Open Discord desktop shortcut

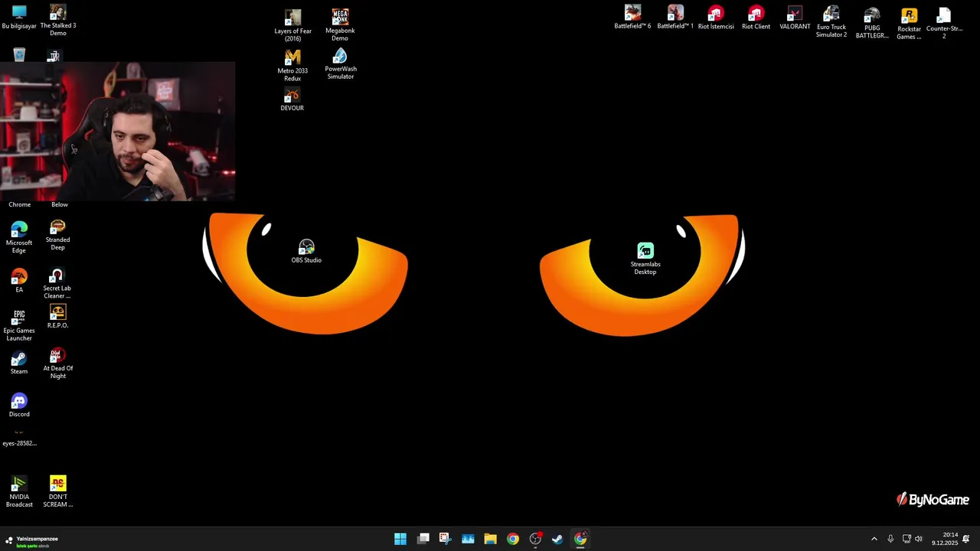coord(19,406)
